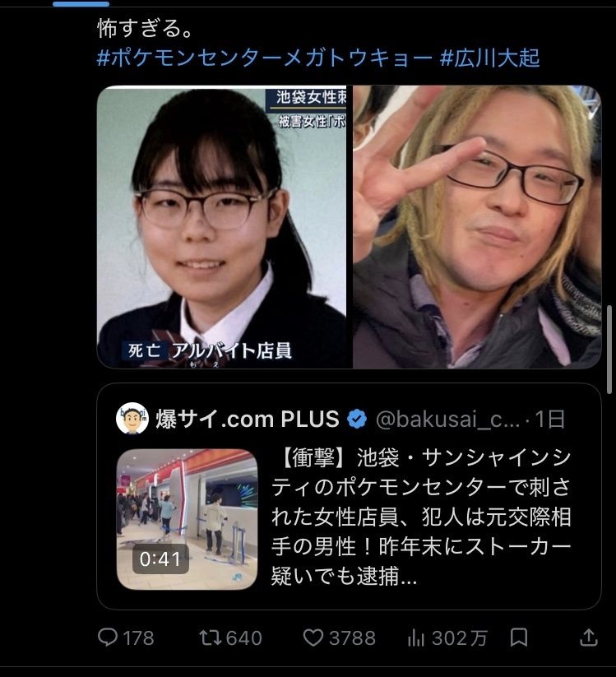Bookmark this post
Image resolution: width=616 pixels, height=677 pixels.
coord(519,638)
